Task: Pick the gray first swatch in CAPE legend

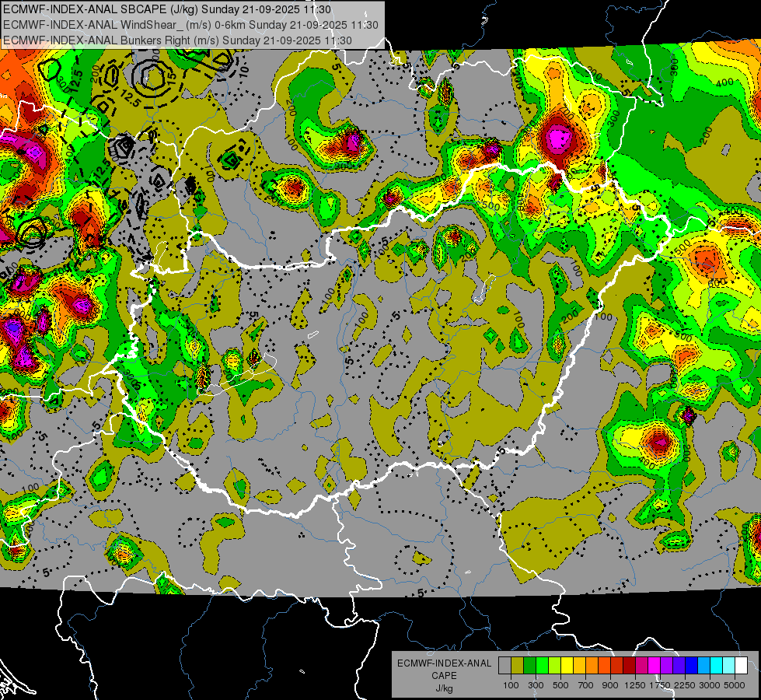Action: 504,666
